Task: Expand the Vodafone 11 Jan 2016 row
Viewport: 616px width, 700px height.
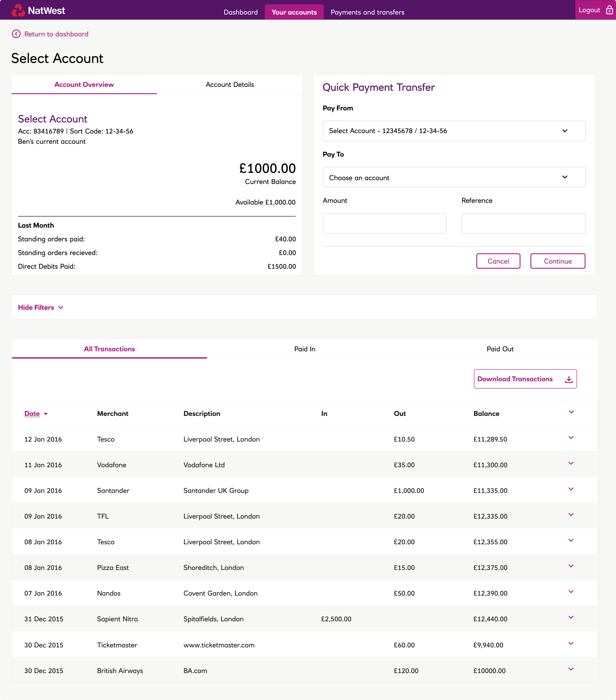Action: [571, 463]
